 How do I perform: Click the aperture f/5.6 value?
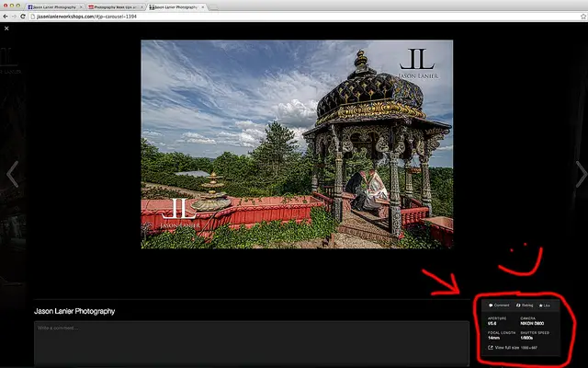coord(492,323)
